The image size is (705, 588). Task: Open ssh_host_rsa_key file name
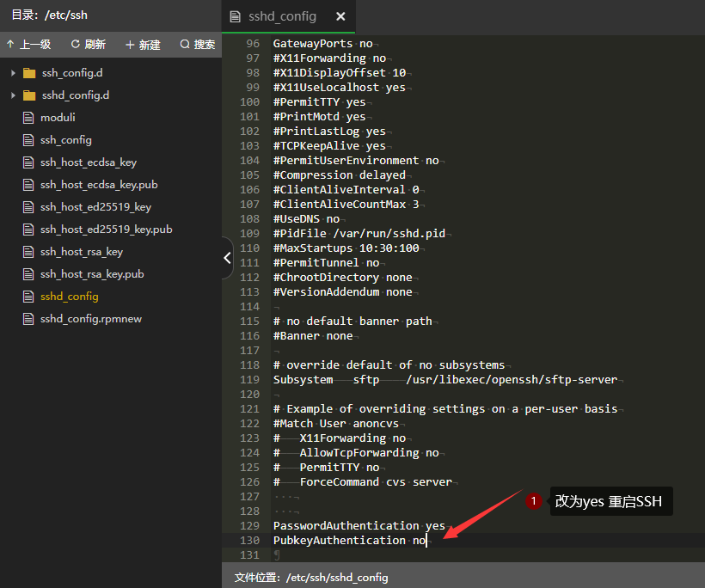[82, 252]
